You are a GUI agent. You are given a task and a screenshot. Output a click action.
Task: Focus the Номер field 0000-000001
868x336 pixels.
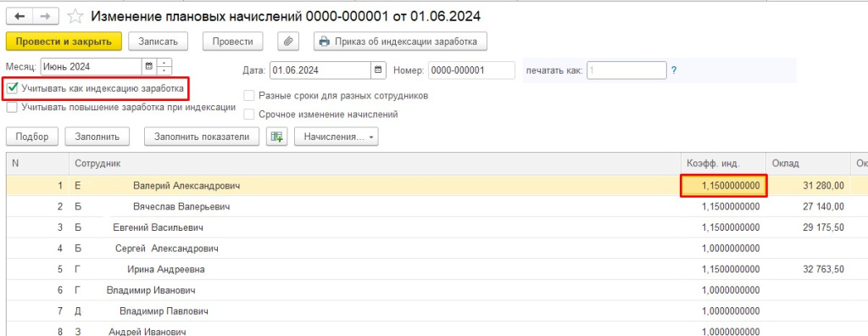pyautogui.click(x=471, y=70)
